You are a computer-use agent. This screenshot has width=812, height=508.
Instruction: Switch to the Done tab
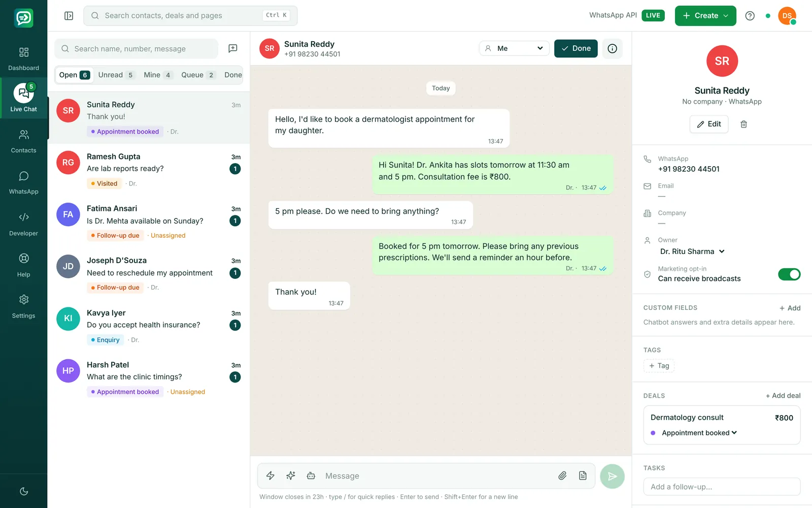[233, 75]
